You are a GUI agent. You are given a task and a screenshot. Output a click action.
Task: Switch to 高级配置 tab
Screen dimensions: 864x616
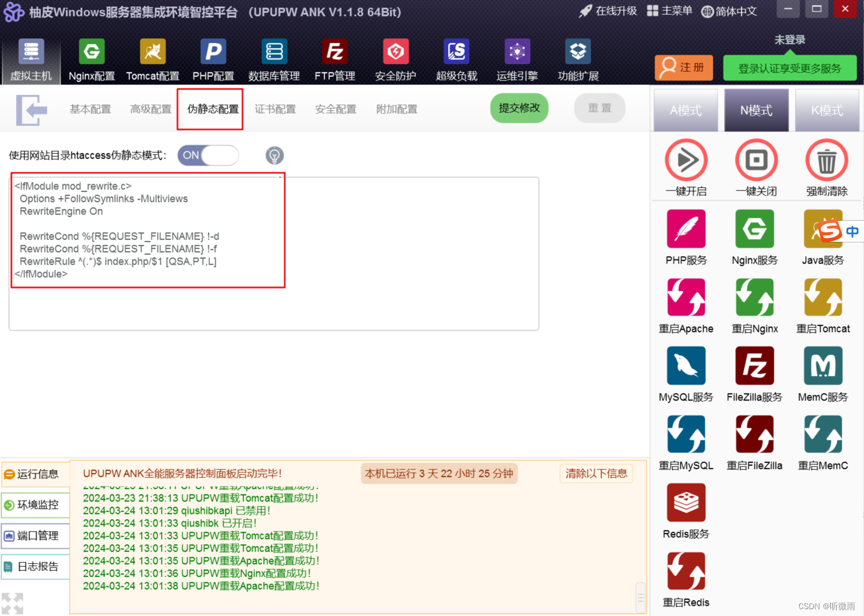point(151,109)
